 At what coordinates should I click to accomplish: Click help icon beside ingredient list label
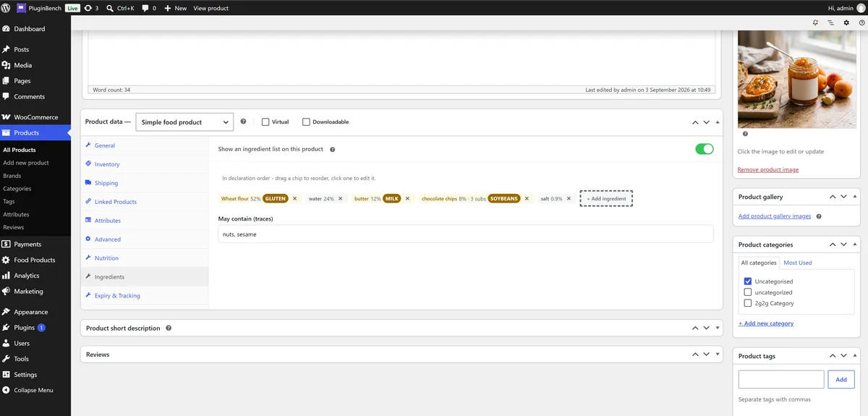[x=332, y=149]
